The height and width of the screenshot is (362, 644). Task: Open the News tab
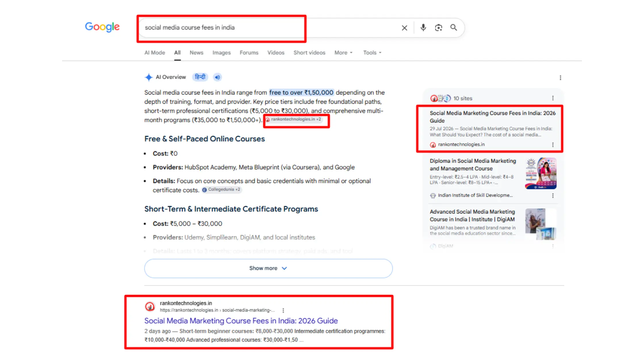pos(196,53)
